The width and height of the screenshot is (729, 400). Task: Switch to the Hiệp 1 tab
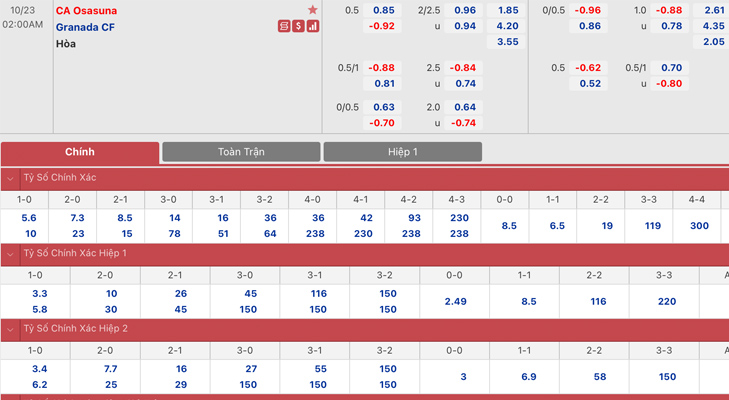pos(403,152)
